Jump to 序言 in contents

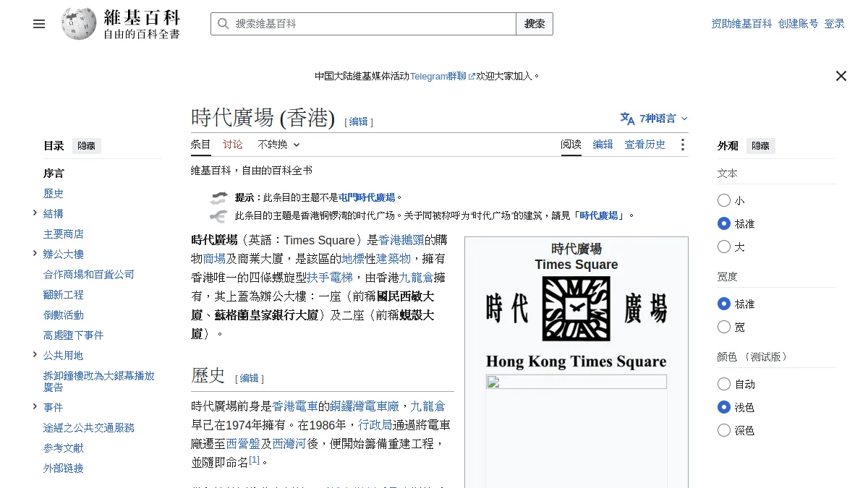[54, 174]
